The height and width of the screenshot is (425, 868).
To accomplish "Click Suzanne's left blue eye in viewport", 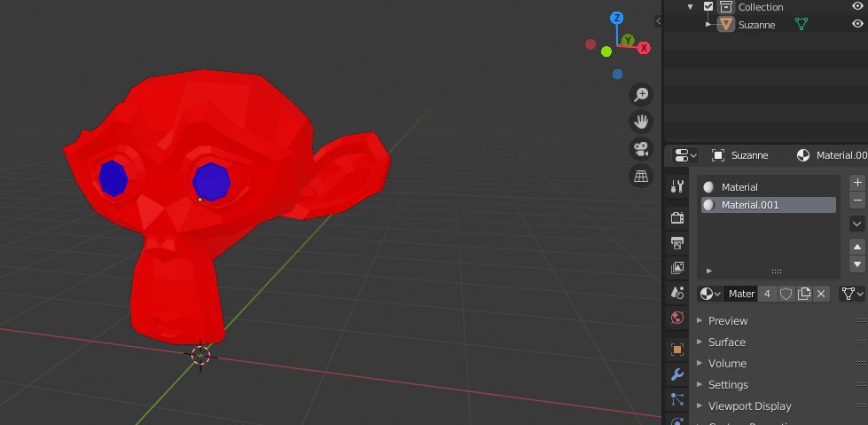I will [x=212, y=181].
